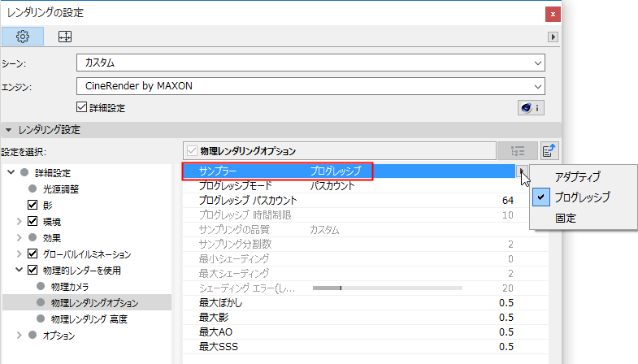638x364 pixels.
Task: Collapse the レンダリング設定 section
Action: click(x=9, y=130)
